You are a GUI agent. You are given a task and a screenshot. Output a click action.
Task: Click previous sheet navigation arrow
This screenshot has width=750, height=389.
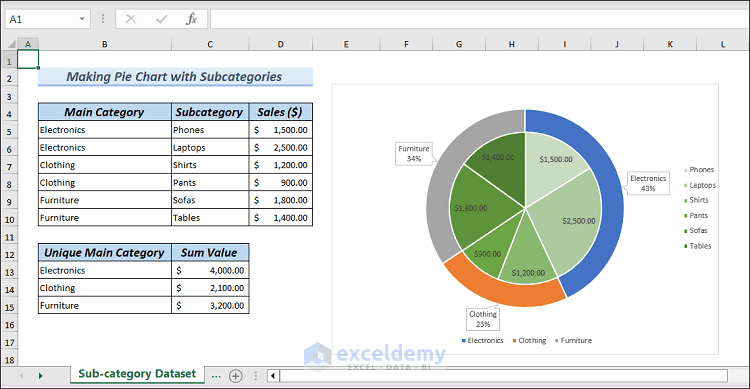(22, 376)
